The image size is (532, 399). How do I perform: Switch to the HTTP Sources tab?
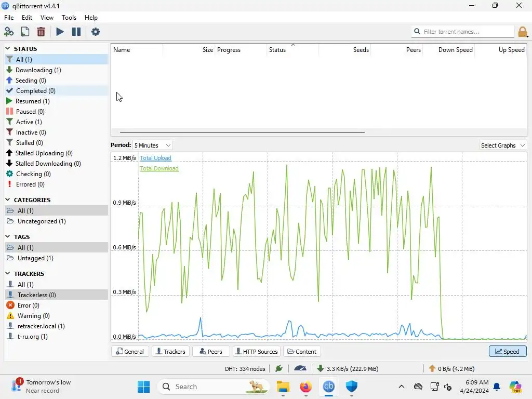(257, 352)
